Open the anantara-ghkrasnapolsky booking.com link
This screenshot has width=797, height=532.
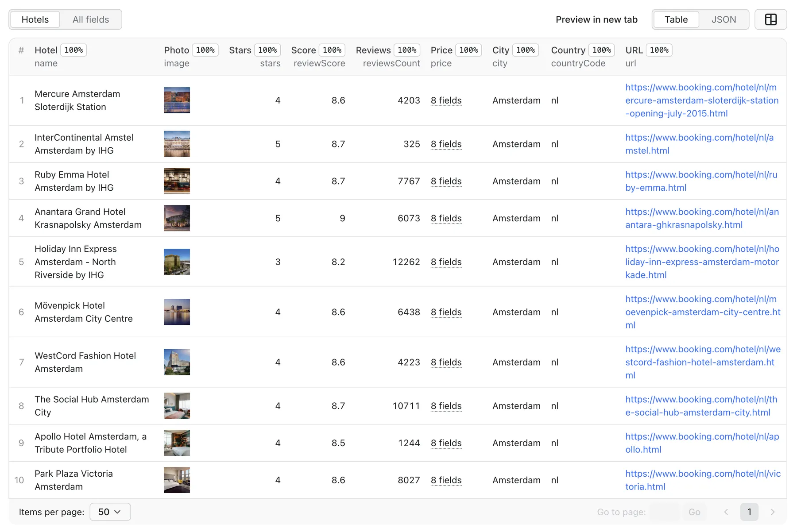point(702,218)
